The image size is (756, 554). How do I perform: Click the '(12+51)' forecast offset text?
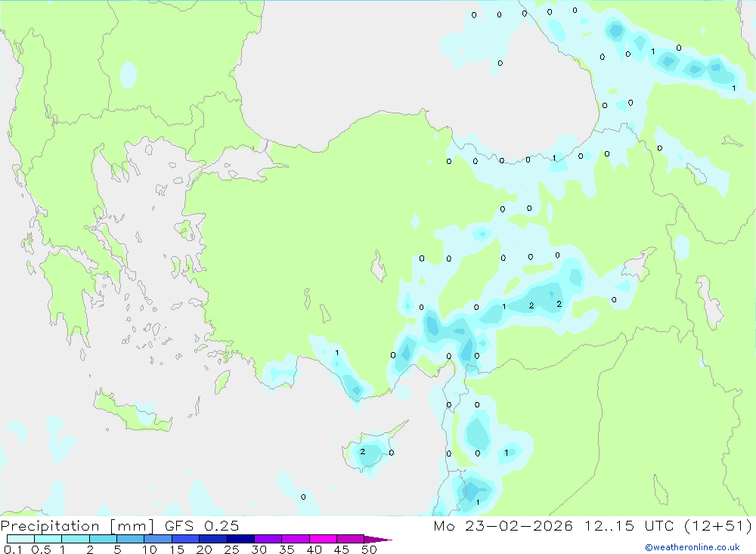(x=718, y=526)
